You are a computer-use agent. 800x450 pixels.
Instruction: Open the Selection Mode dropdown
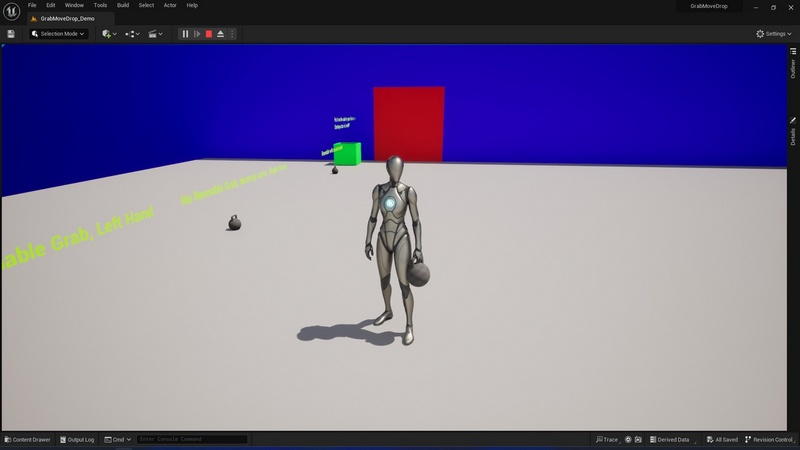[x=59, y=34]
